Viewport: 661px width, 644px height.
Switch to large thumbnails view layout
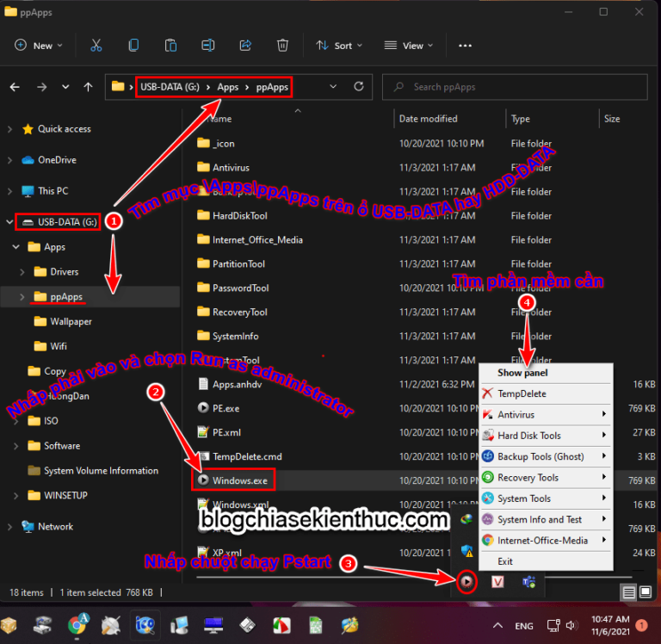646,592
